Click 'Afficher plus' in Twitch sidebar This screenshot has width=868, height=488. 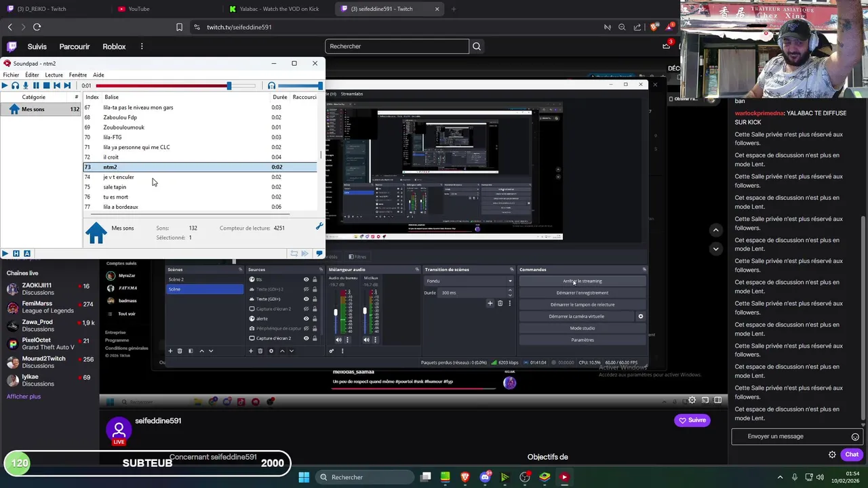[x=24, y=396]
